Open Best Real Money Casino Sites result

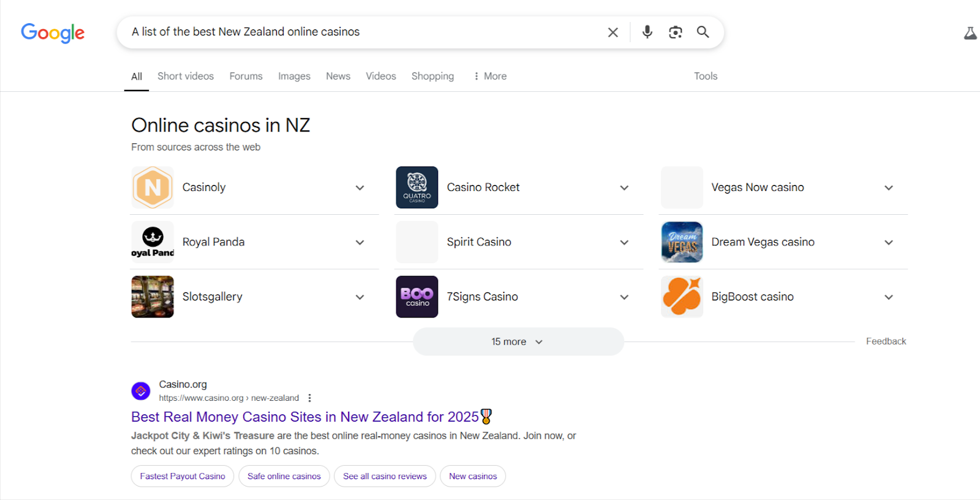tap(312, 417)
